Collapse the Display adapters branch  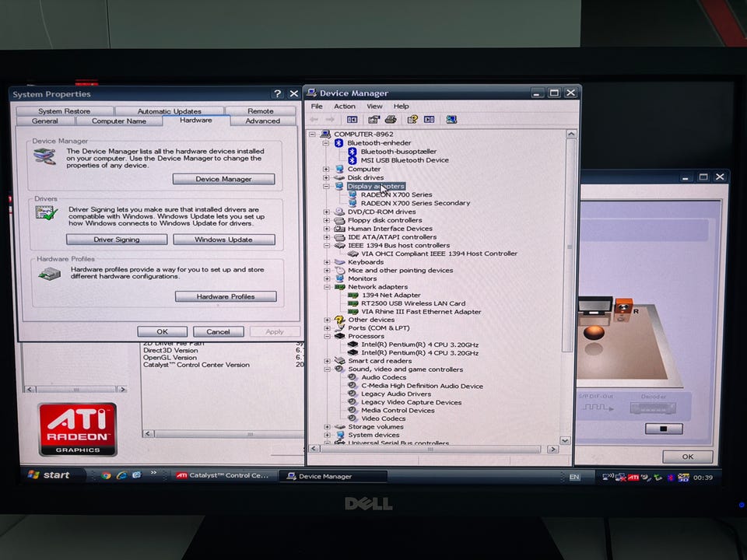[326, 186]
